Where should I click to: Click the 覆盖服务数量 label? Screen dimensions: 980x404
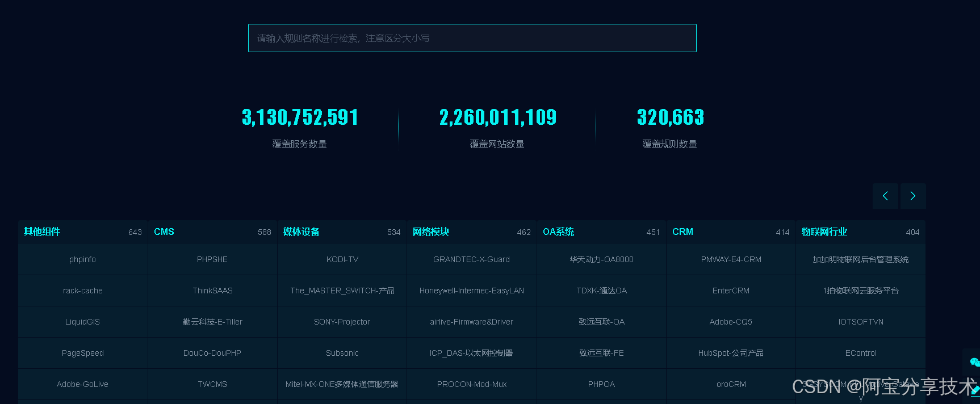[300, 144]
